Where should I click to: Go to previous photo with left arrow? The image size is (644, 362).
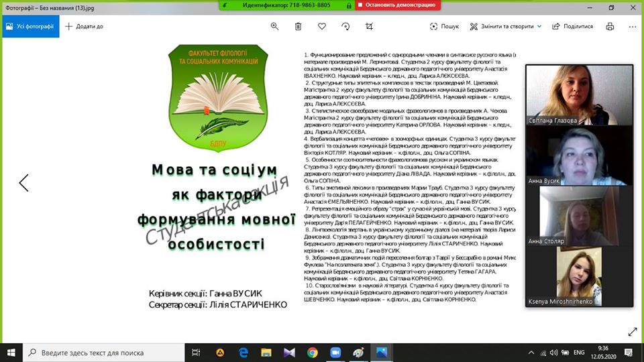click(24, 182)
